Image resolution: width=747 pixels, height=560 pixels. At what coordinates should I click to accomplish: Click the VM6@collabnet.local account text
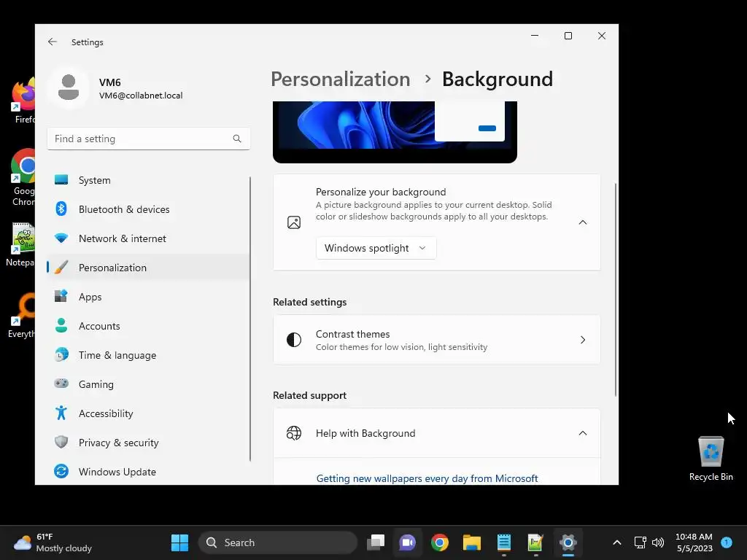(141, 96)
